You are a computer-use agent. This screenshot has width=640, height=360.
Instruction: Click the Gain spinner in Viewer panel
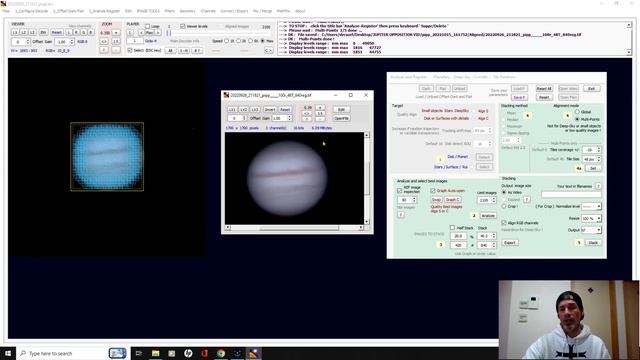pyautogui.click(x=64, y=42)
